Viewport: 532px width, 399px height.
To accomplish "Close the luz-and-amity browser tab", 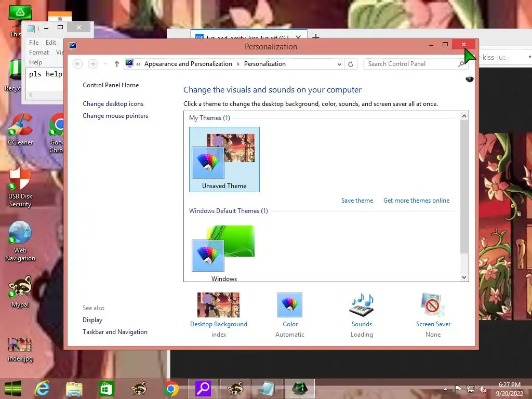I will [298, 37].
